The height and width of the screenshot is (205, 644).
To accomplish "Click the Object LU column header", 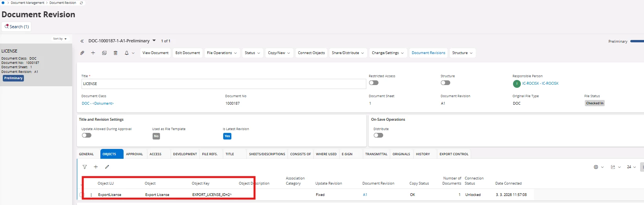I will [x=106, y=183].
